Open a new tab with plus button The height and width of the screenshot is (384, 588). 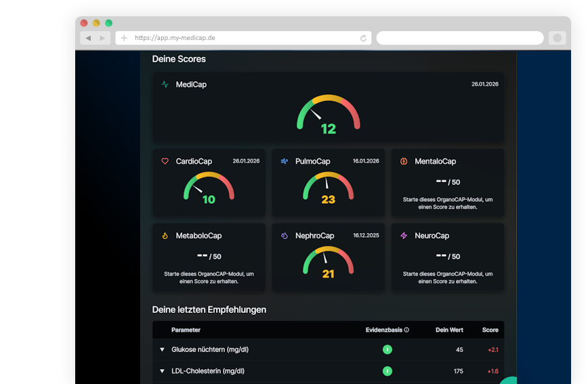[124, 38]
